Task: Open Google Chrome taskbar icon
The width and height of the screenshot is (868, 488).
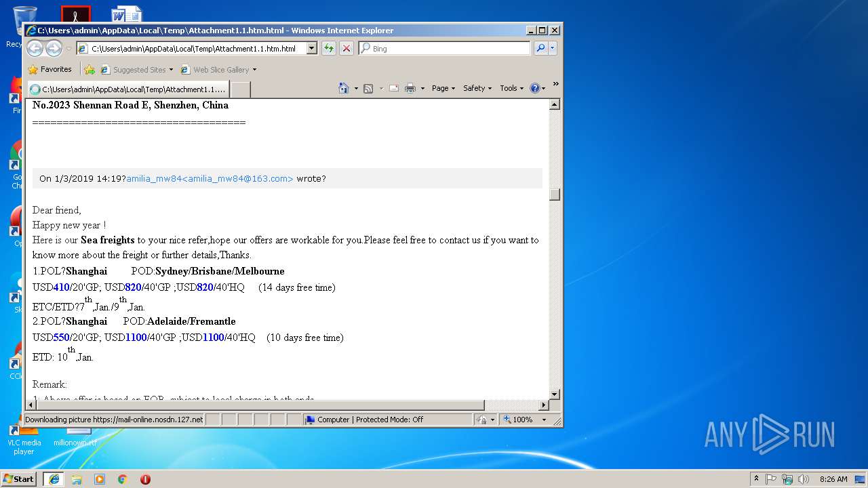Action: [x=123, y=479]
